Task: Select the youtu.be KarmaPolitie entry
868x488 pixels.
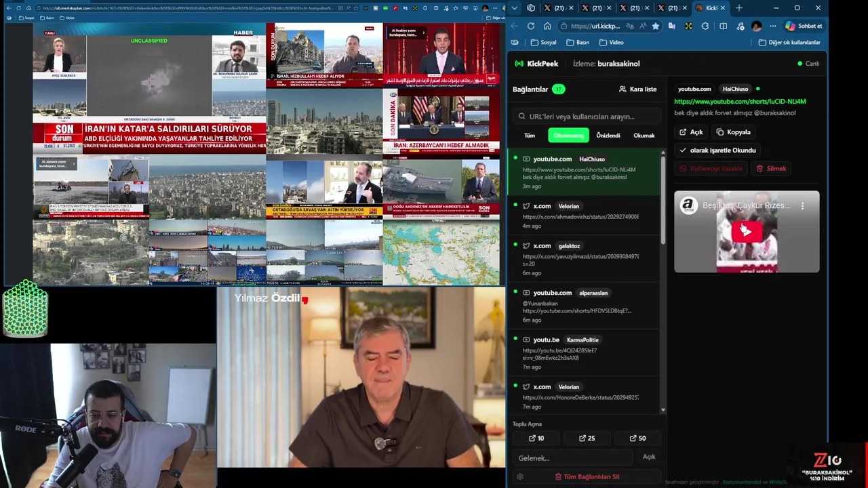Action: pos(585,352)
